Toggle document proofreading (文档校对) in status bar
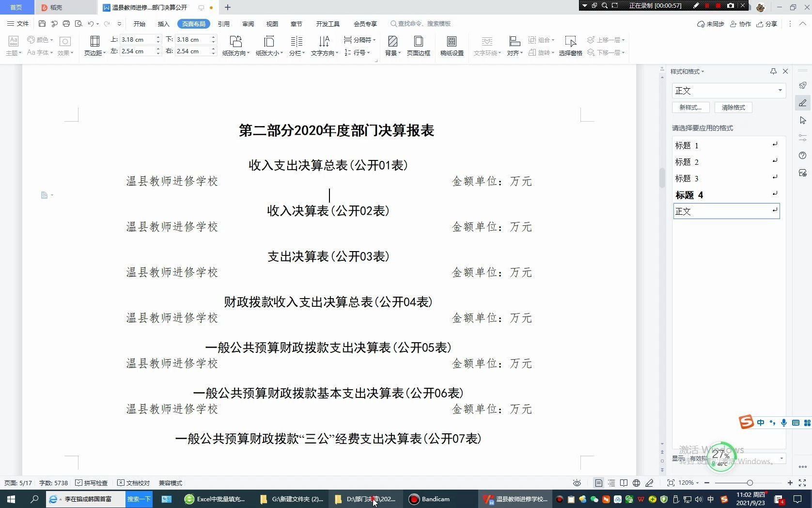This screenshot has width=812, height=508. (x=134, y=483)
